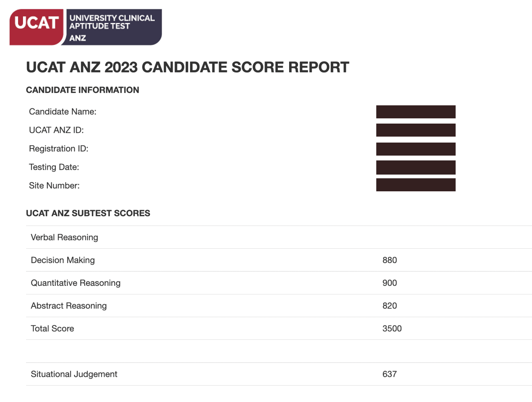
Task: Click the Total Score label
Action: coord(53,329)
